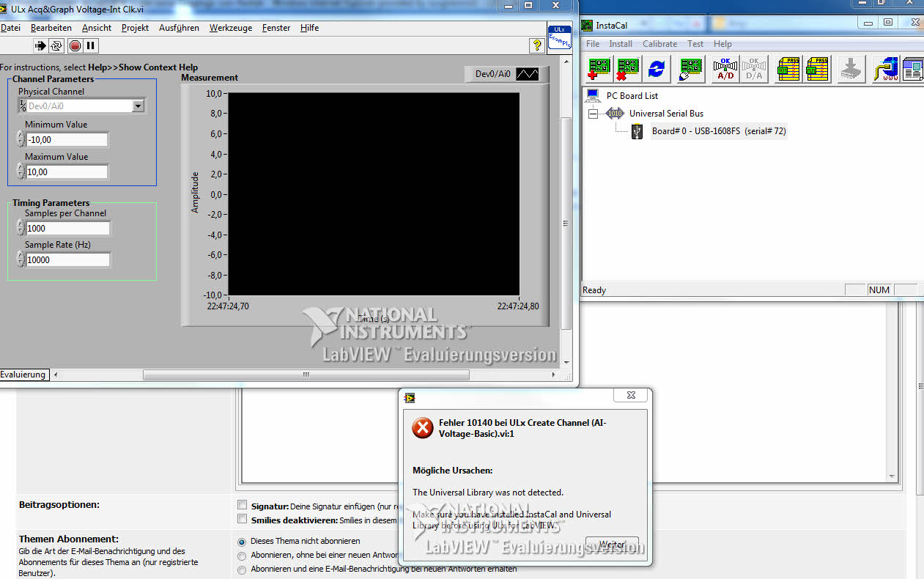Open InstaCal Help menu
Viewport: 924px width, 579px height.
(x=722, y=44)
